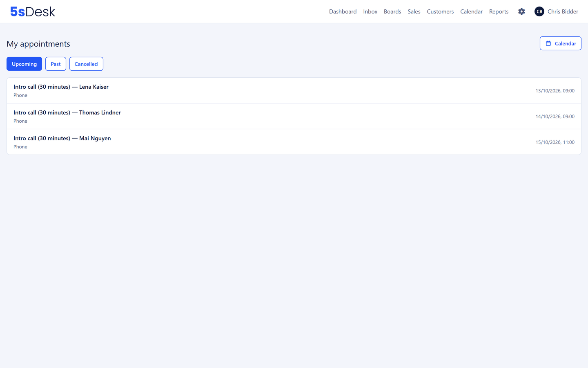Viewport: 588px width, 368px height.
Task: Open the Mai Nguyen intro call appointment
Action: coord(294,142)
